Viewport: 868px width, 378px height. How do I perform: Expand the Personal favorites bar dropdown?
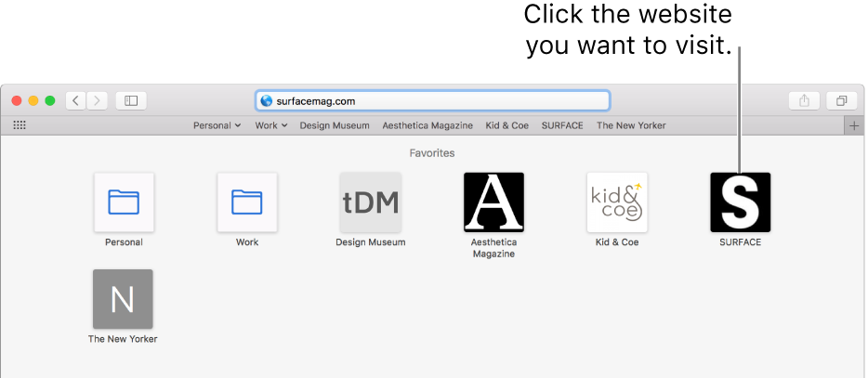pos(217,125)
